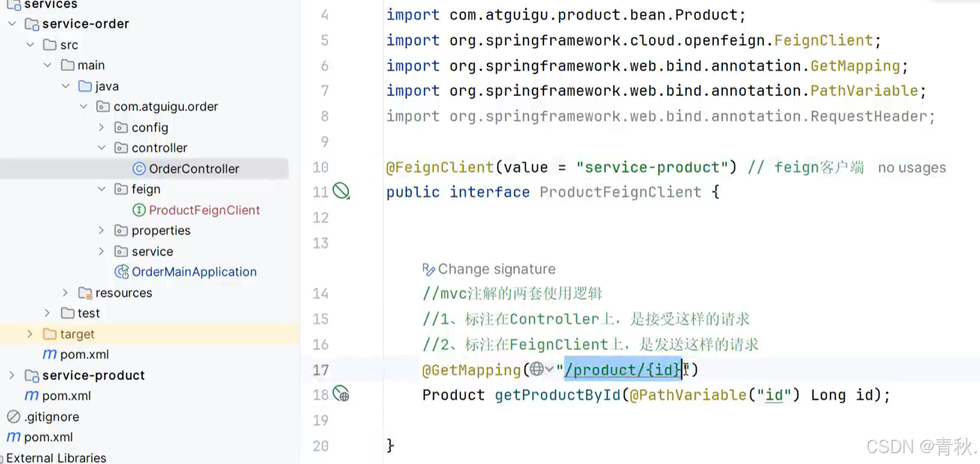The width and height of the screenshot is (980, 464).
Task: Click the getProductById method name
Action: click(557, 395)
